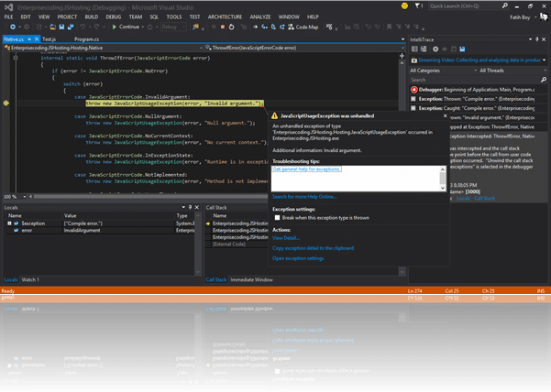Click the Restart debugging icon
Image resolution: width=551 pixels, height=392 pixels.
pos(232,27)
